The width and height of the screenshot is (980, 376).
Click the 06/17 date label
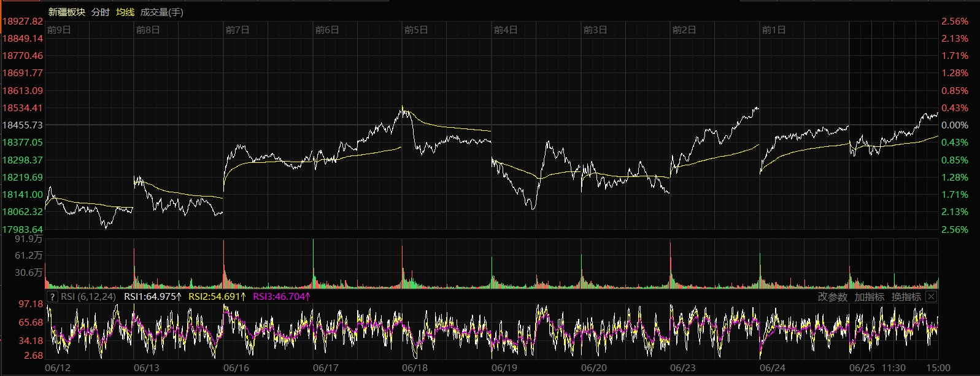pos(326,367)
